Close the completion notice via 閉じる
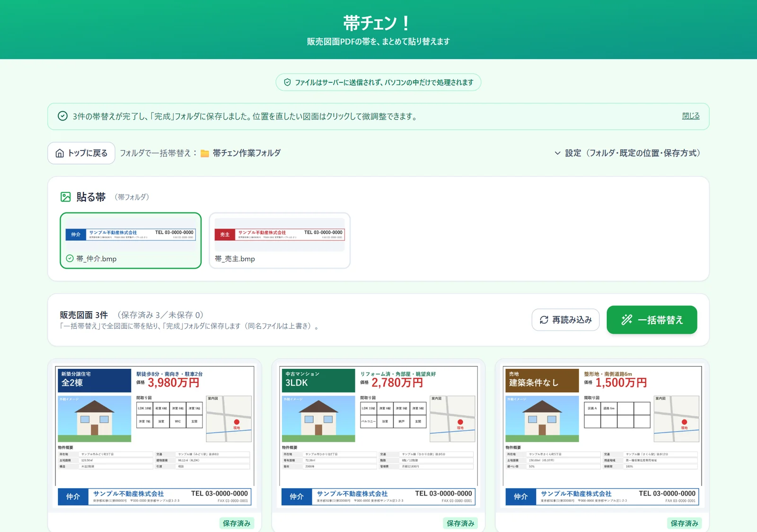This screenshot has height=532, width=757. click(690, 116)
